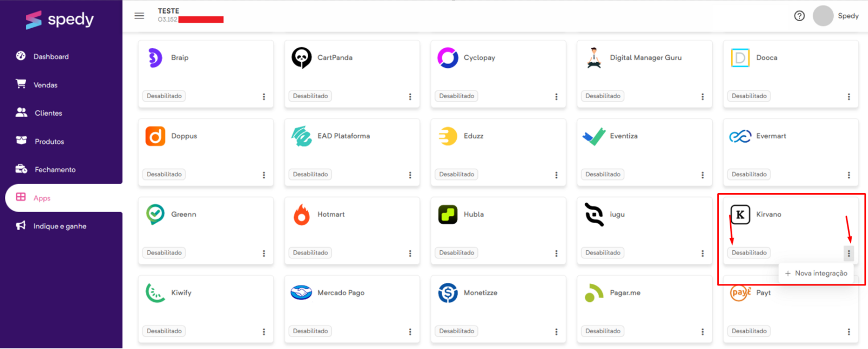Select Nova integração from the popup menu
Screen dimensions: 868x349
pyautogui.click(x=816, y=274)
